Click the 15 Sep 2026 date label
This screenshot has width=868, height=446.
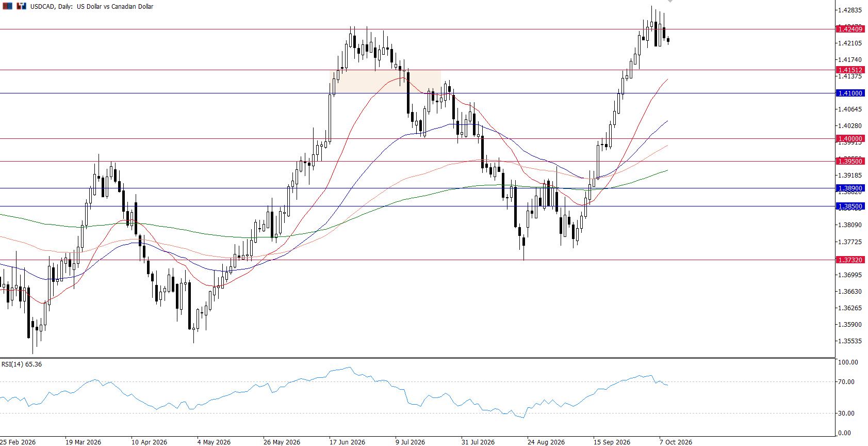pos(612,442)
